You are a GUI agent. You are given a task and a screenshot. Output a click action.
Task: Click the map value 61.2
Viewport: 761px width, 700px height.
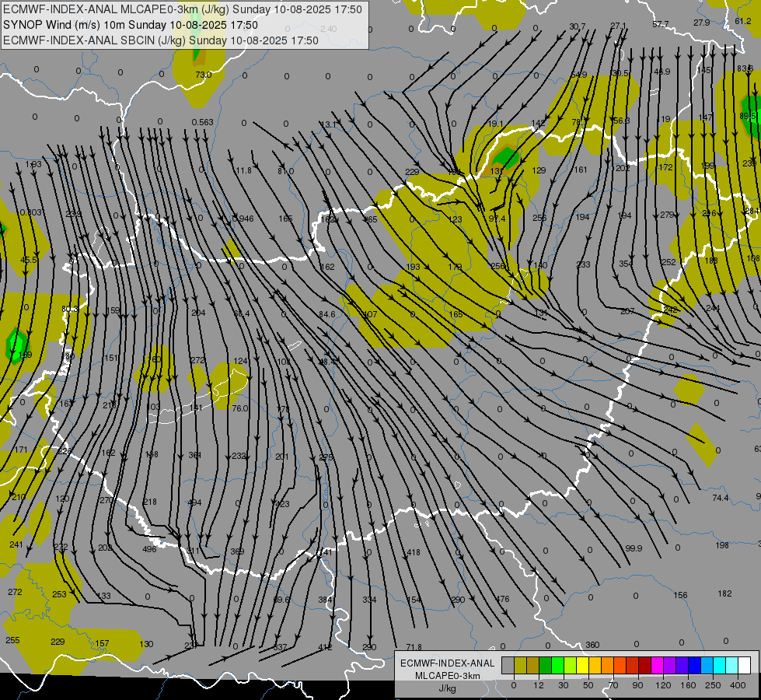[743, 21]
